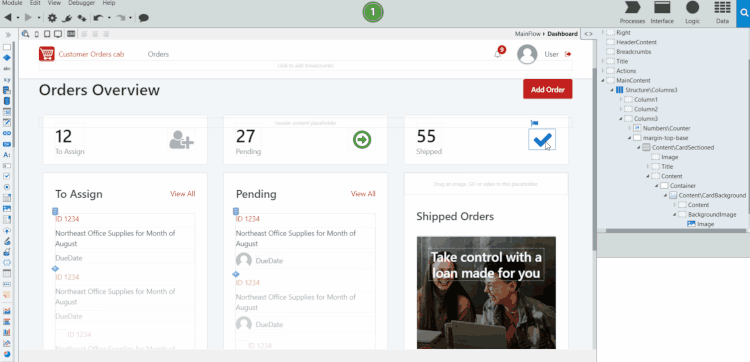Click the Orders menu link in header
750x362 pixels.
(158, 54)
